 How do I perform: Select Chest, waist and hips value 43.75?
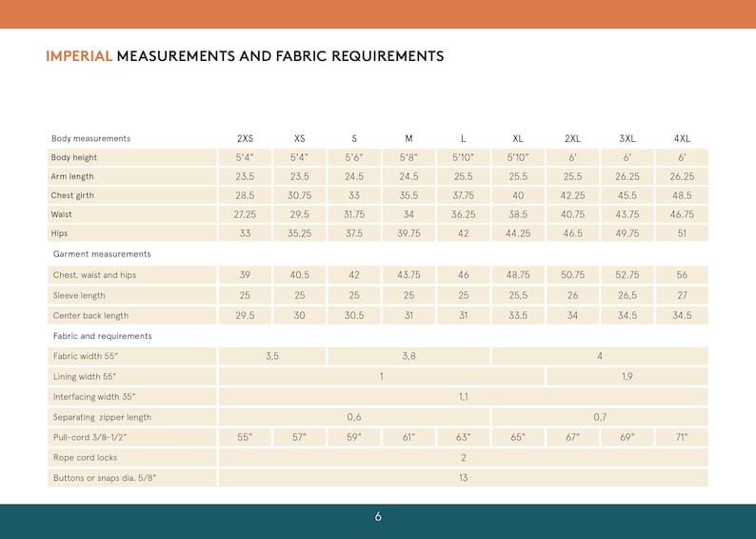click(408, 275)
